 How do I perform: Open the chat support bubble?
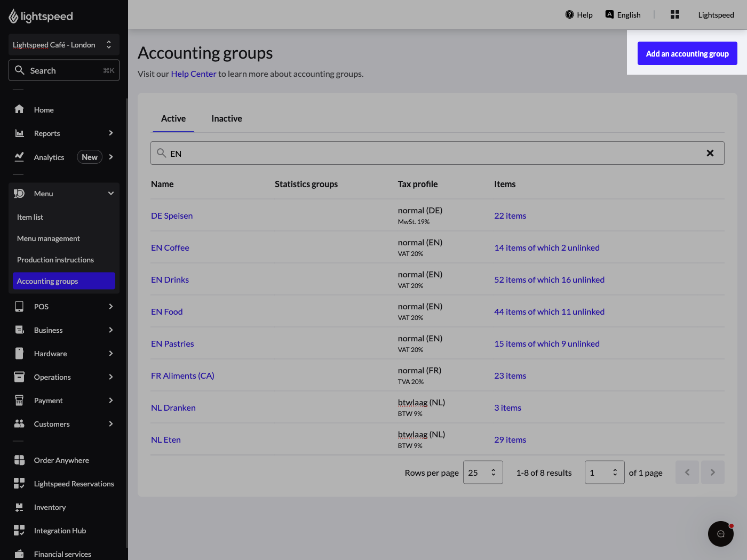pos(720,533)
